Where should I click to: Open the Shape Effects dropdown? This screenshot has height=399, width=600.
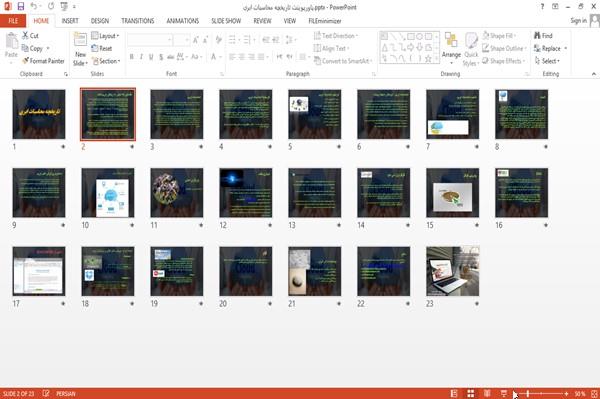coord(503,61)
